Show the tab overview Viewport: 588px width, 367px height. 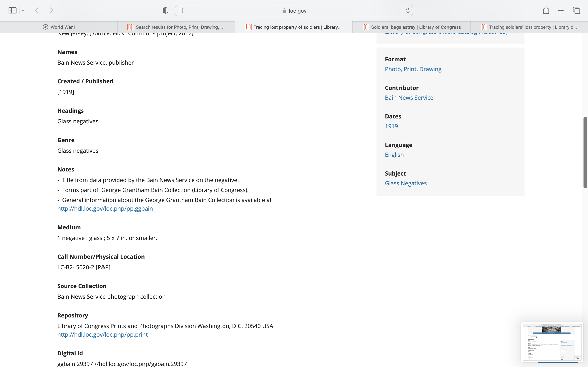tap(576, 10)
